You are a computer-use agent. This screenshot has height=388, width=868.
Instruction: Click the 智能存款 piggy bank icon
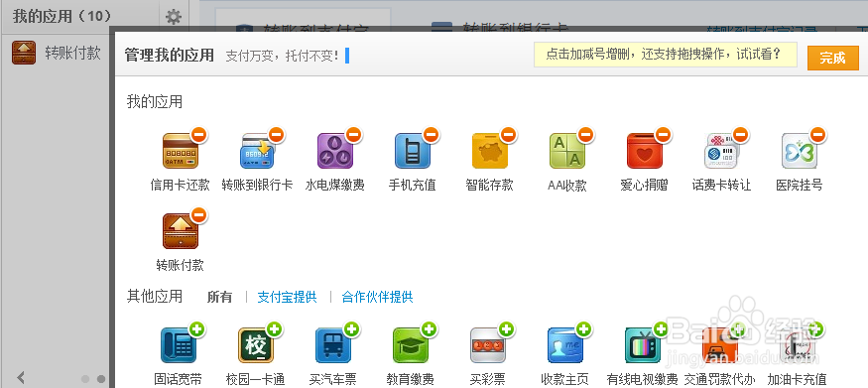pyautogui.click(x=490, y=151)
